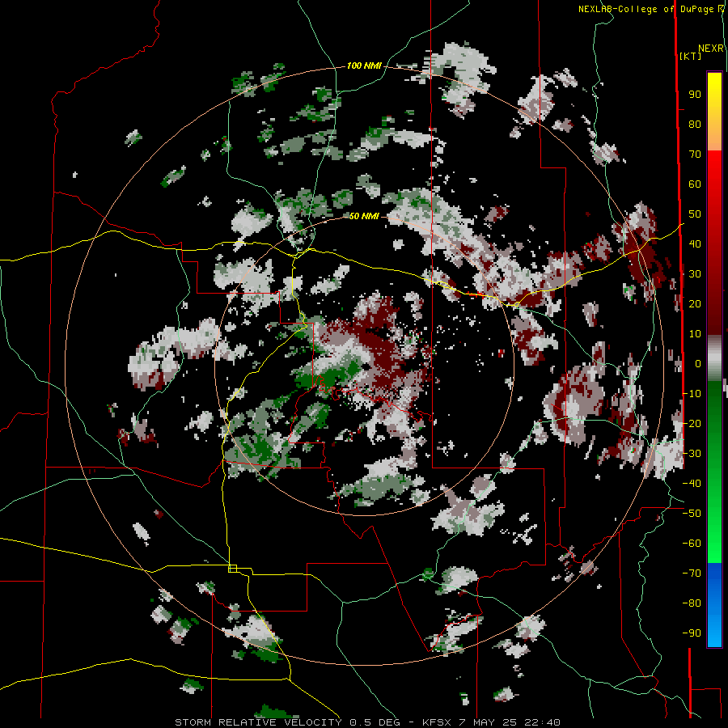Click the 10 value on velocity scale
Image resolution: width=728 pixels, height=728 pixels.
coord(695,334)
